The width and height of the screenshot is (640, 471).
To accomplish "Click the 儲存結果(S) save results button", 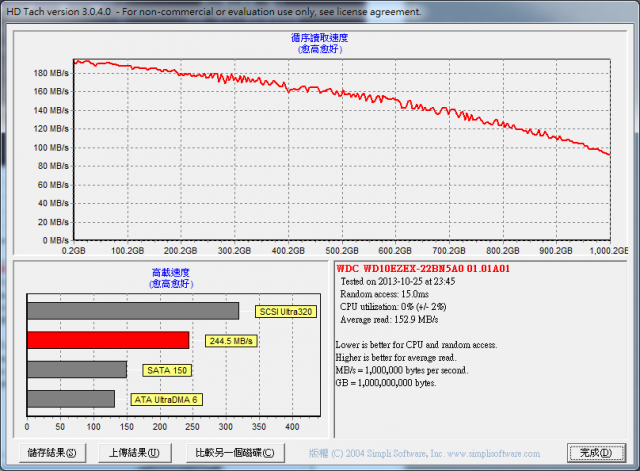I will (x=52, y=453).
